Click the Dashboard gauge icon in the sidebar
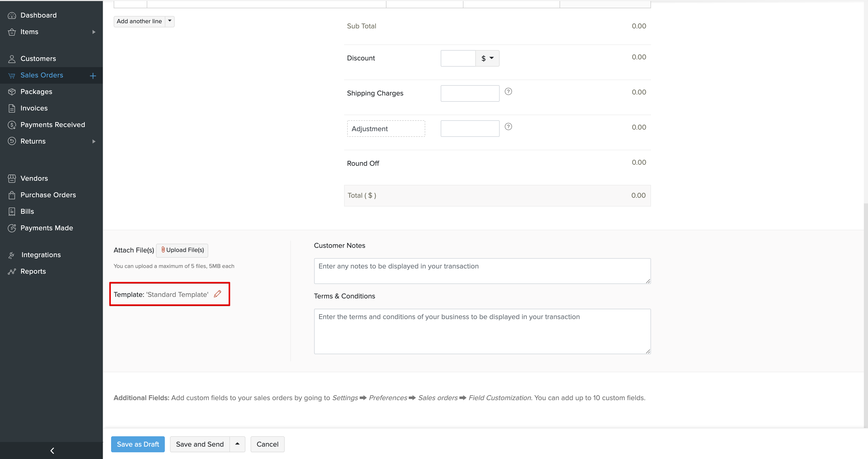This screenshot has width=868, height=459. [x=12, y=15]
